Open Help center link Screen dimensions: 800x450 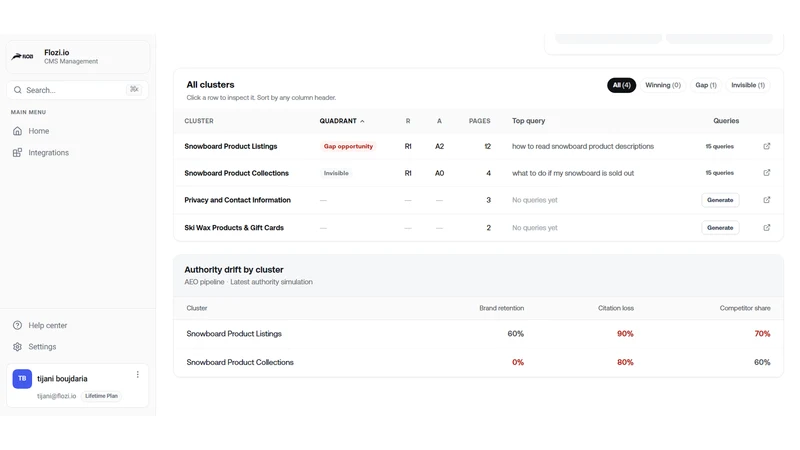(47, 326)
